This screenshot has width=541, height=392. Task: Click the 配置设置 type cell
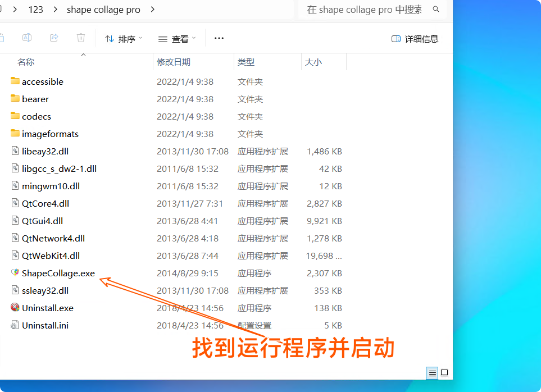click(254, 326)
